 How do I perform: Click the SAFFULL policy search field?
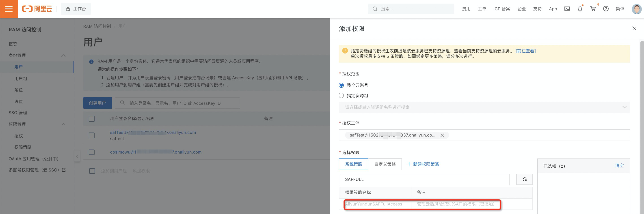[x=424, y=180]
